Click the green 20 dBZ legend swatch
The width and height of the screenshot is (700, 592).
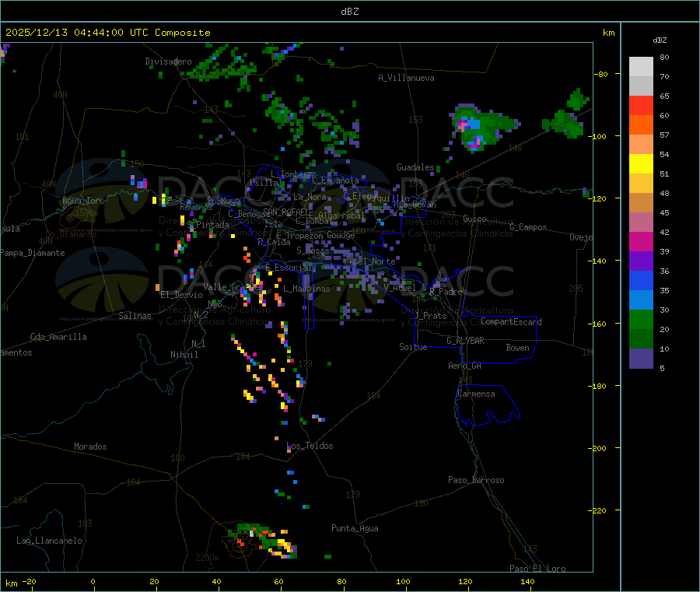[641, 319]
